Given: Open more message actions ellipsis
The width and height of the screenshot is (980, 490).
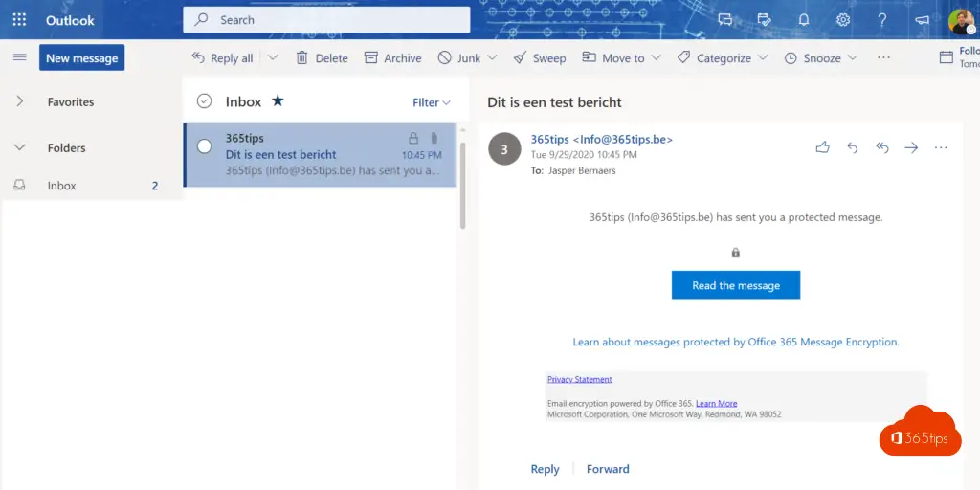Looking at the screenshot, I should [x=941, y=147].
